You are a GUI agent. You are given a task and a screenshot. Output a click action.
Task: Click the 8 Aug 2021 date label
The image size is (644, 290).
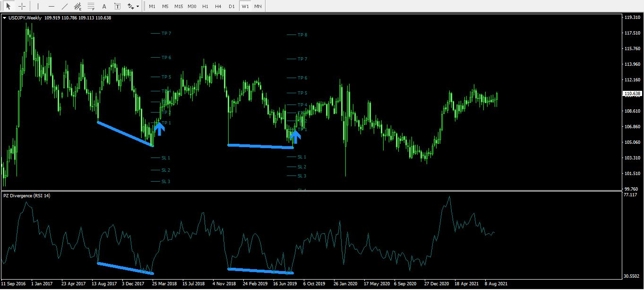497,285
